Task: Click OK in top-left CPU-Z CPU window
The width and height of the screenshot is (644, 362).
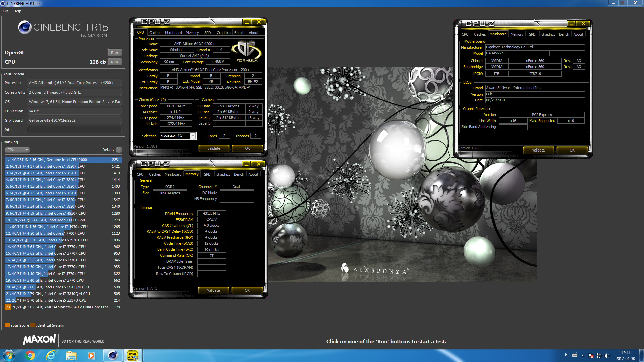Action: pyautogui.click(x=247, y=148)
